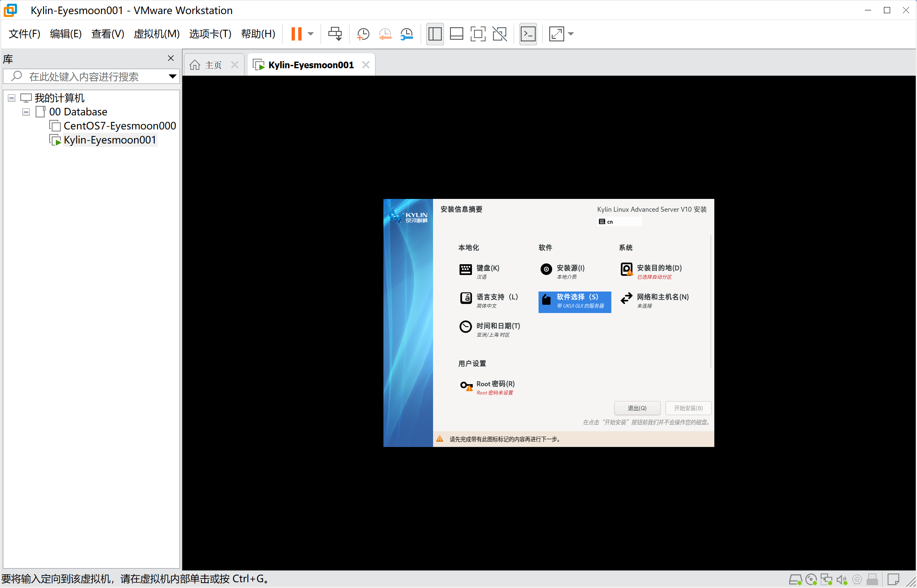Click the CD/DVD drive status icon
Screen dimensions: 917x588
pyautogui.click(x=811, y=580)
